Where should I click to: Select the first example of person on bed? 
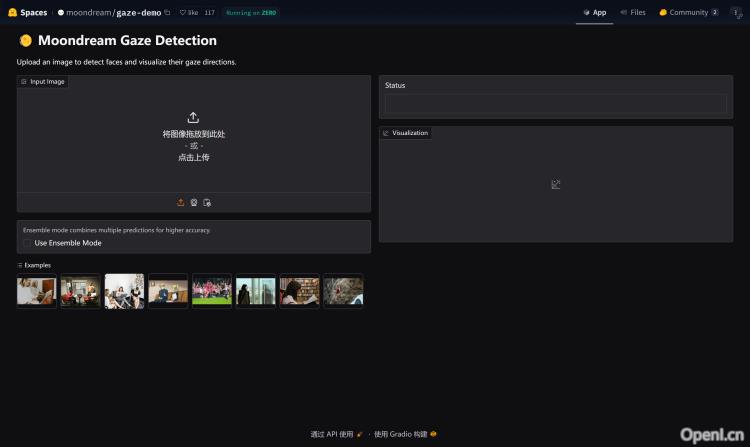tap(37, 291)
